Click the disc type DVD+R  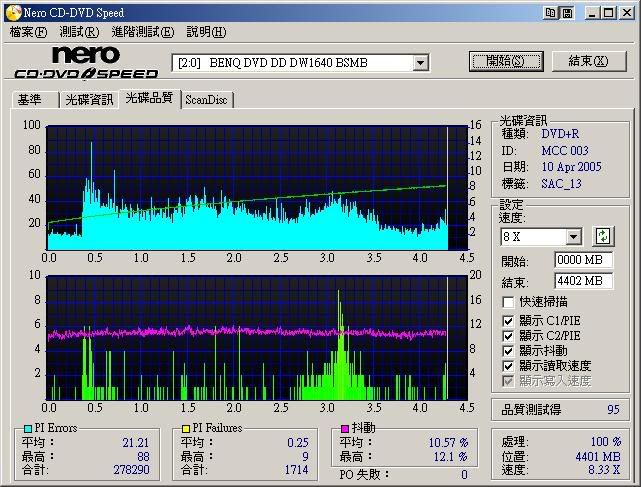click(x=560, y=134)
